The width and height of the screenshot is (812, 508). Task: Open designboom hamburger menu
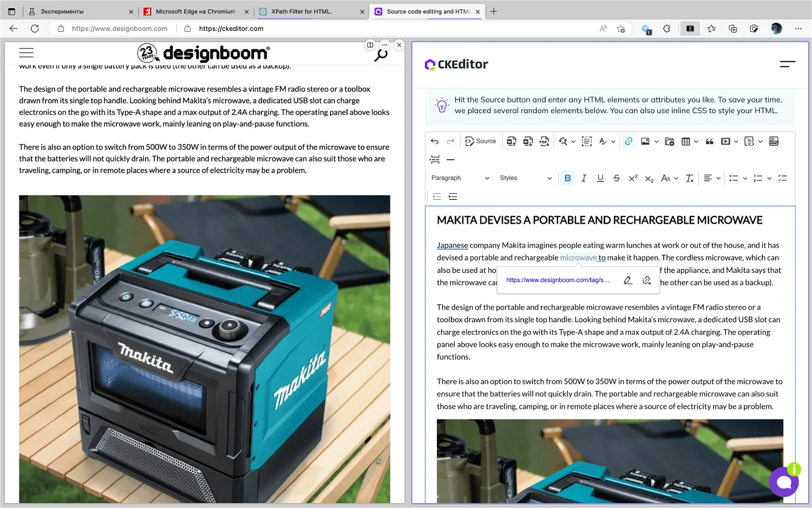pyautogui.click(x=27, y=53)
